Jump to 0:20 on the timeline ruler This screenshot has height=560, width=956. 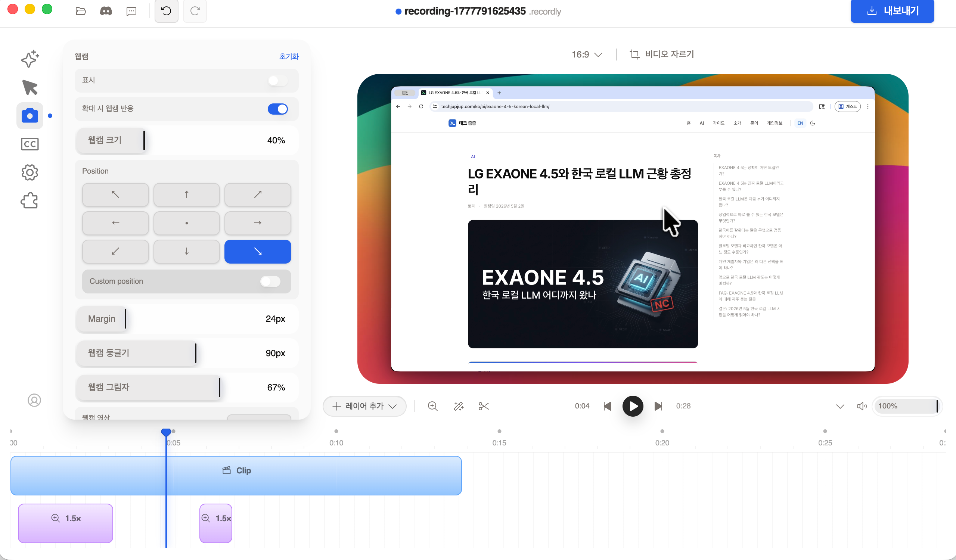pyautogui.click(x=662, y=443)
